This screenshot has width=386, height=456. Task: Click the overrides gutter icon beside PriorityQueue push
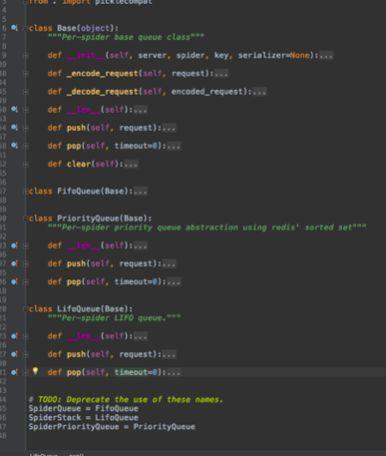click(x=14, y=263)
